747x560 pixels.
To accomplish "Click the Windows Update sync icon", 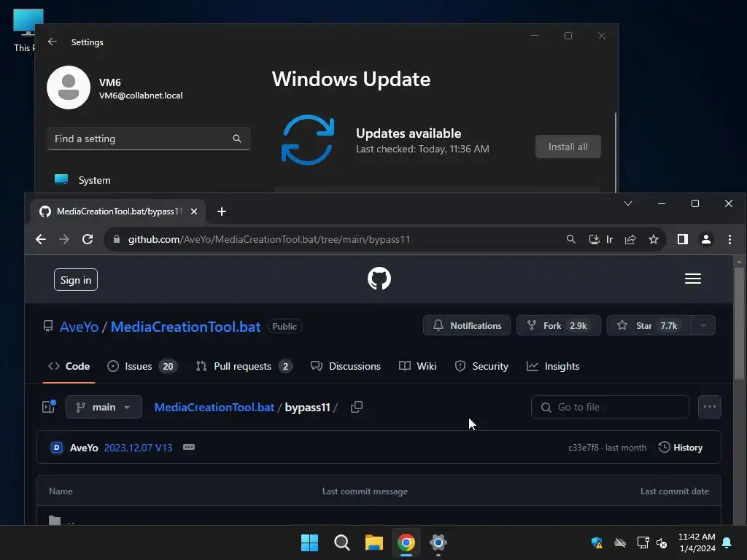I will pyautogui.click(x=308, y=140).
